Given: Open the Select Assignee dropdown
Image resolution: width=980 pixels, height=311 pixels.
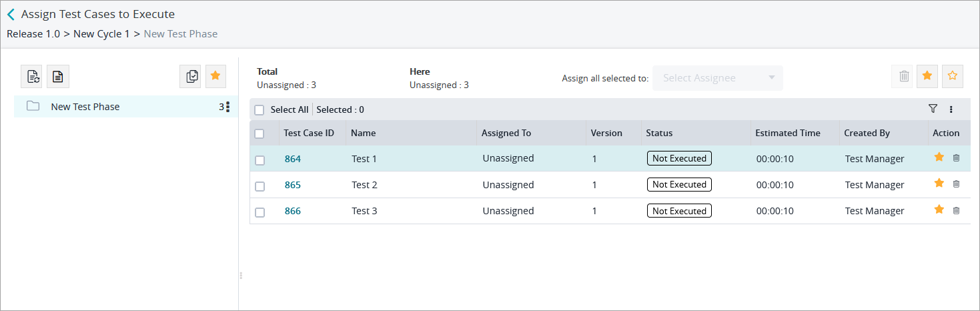Looking at the screenshot, I should pyautogui.click(x=717, y=78).
